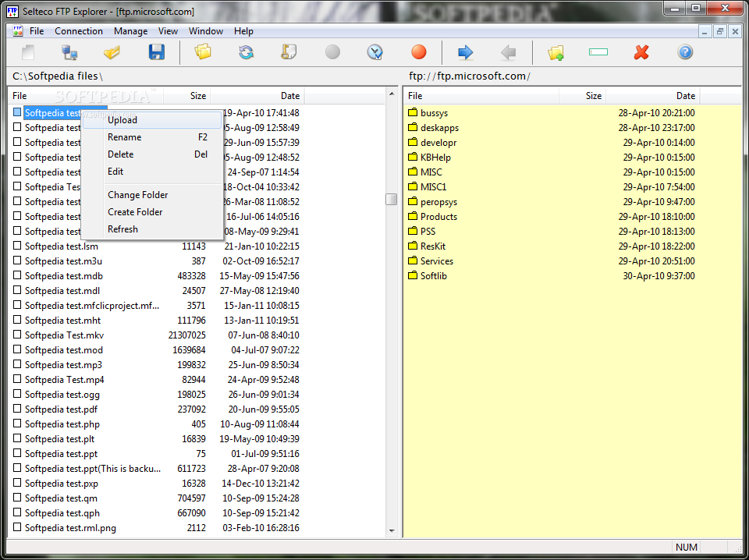The image size is (749, 560).
Task: Sort local pane by Date column header
Action: [x=257, y=95]
